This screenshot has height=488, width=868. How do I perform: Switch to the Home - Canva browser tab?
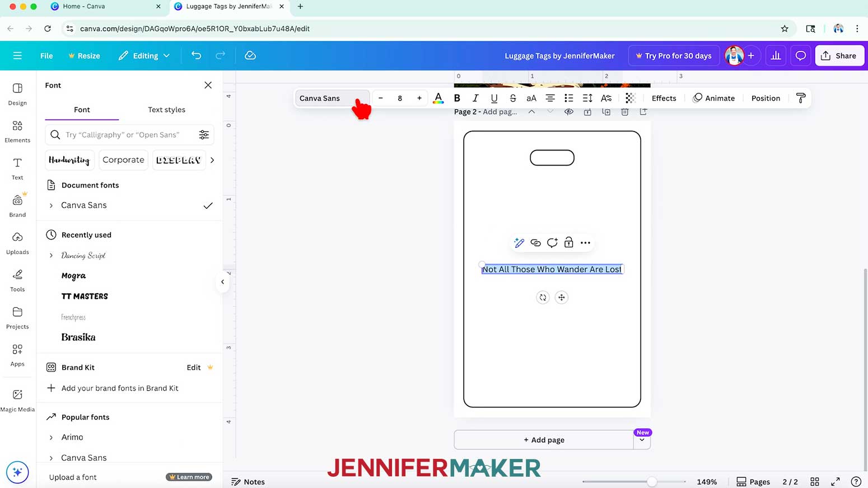click(84, 6)
